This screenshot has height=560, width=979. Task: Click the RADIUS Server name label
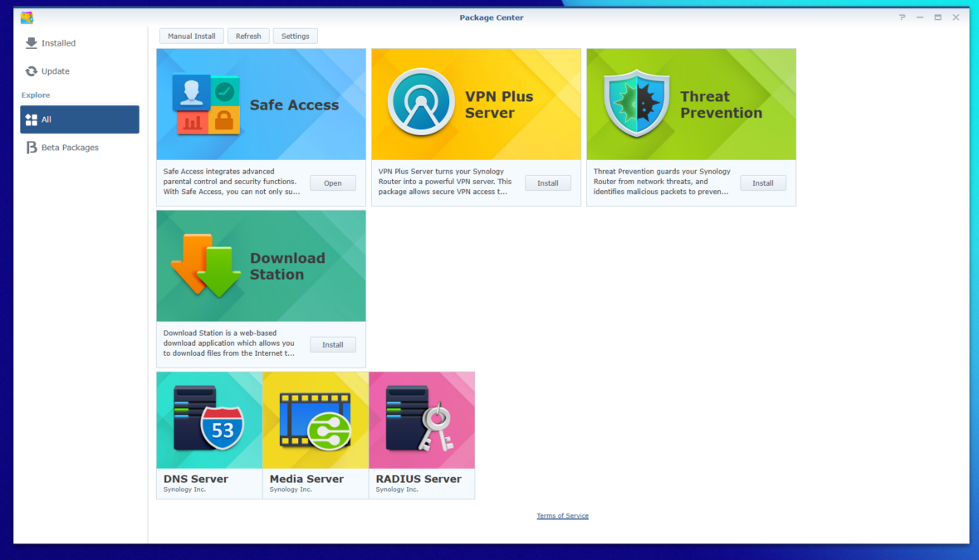(419, 479)
